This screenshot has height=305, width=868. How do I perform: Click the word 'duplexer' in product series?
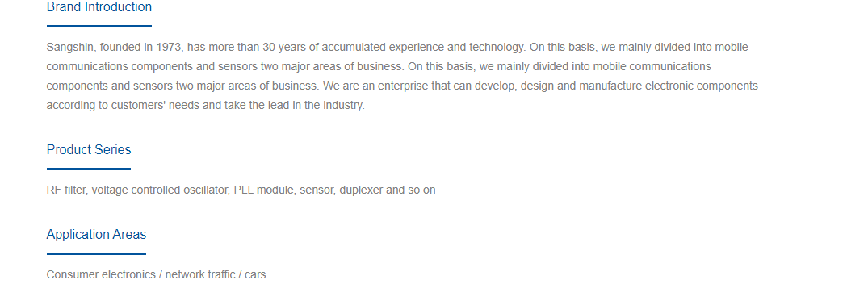tap(361, 190)
